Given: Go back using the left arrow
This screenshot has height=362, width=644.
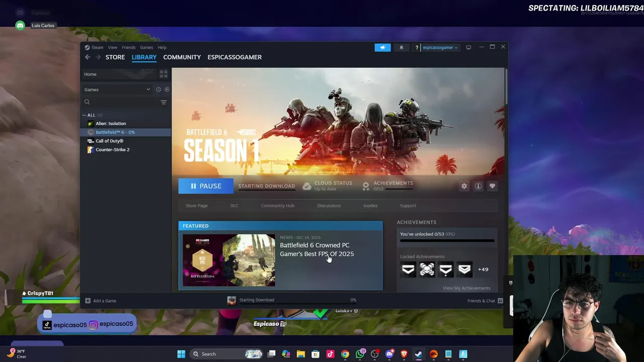Looking at the screenshot, I should 88,57.
